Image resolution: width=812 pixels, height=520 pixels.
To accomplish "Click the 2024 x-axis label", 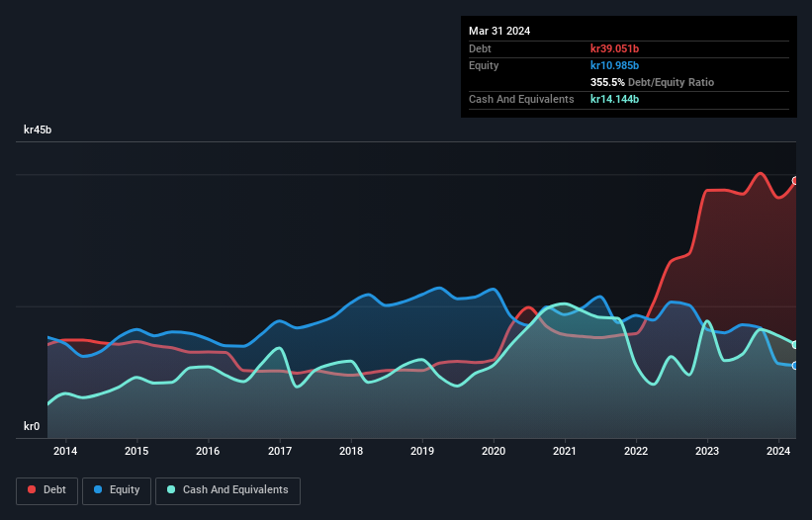I will (778, 451).
